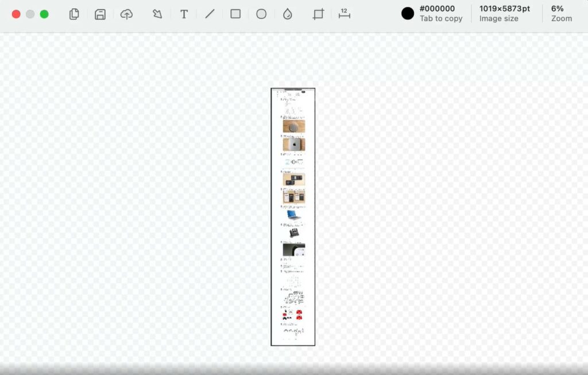Close the window with the red button
588x375 pixels.
tap(16, 14)
